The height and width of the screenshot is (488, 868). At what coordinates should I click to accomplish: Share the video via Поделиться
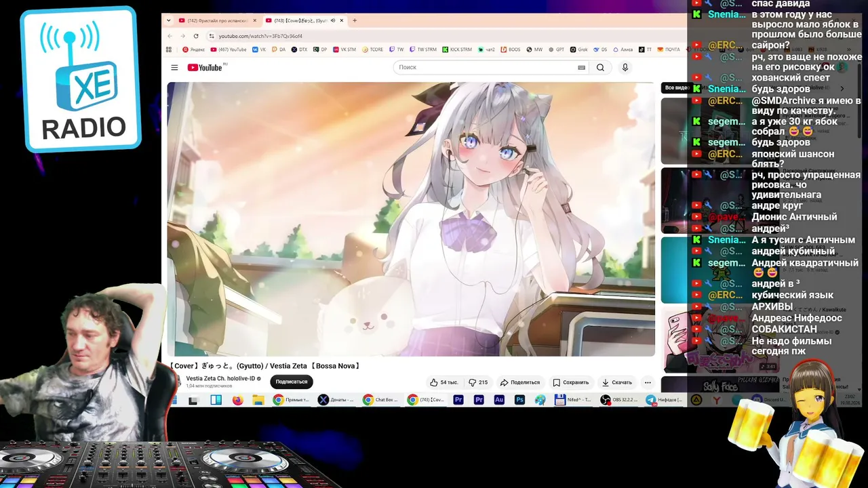(520, 382)
